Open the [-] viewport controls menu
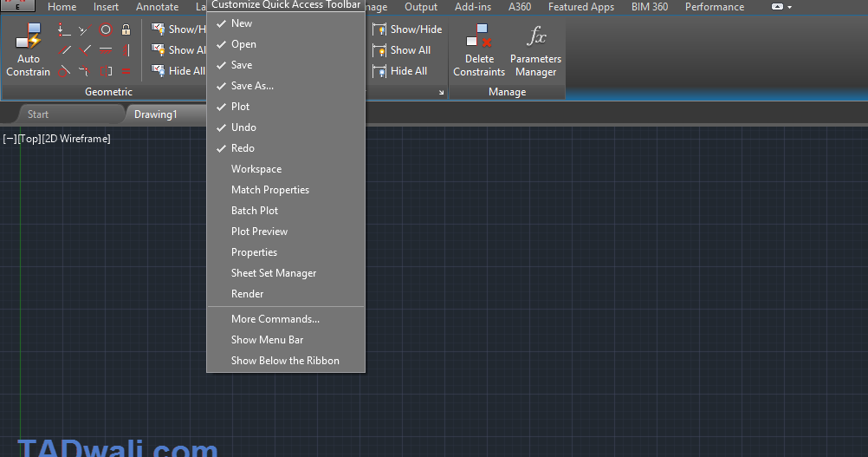 (x=10, y=139)
